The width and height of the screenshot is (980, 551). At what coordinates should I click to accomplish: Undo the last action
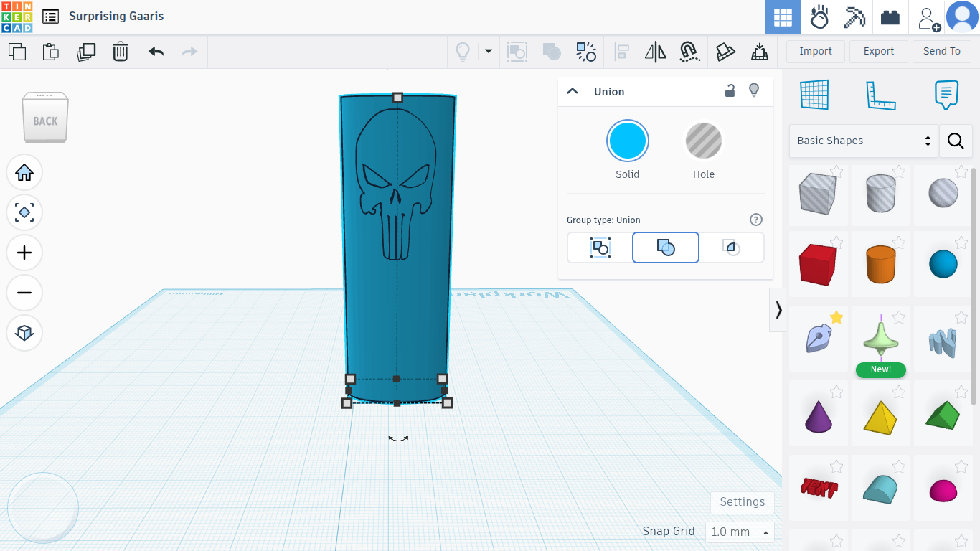(156, 52)
